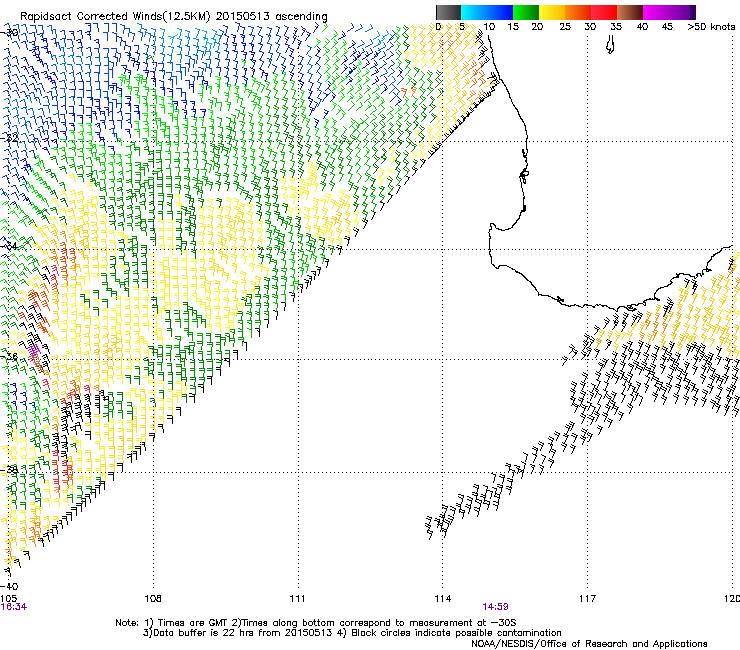Image resolution: width=740 pixels, height=650 pixels.
Task: Click the '5' legend scale label
Action: coord(462,27)
